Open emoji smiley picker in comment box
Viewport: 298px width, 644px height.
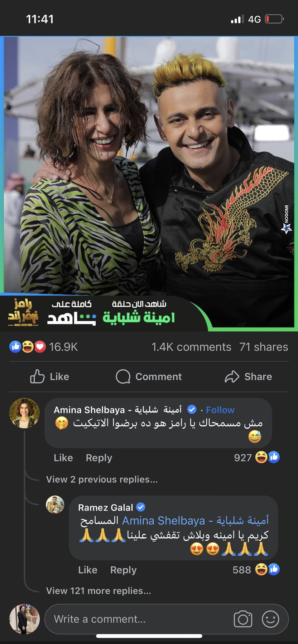tap(270, 619)
